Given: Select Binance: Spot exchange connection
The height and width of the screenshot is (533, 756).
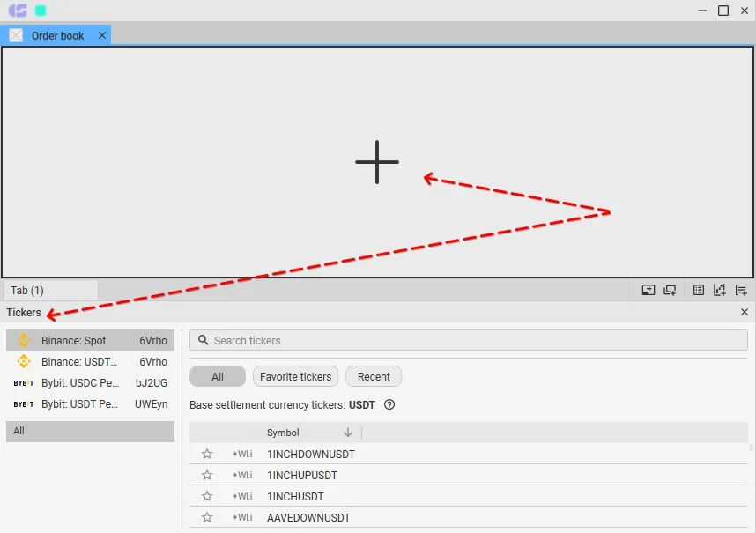Looking at the screenshot, I should 90,341.
